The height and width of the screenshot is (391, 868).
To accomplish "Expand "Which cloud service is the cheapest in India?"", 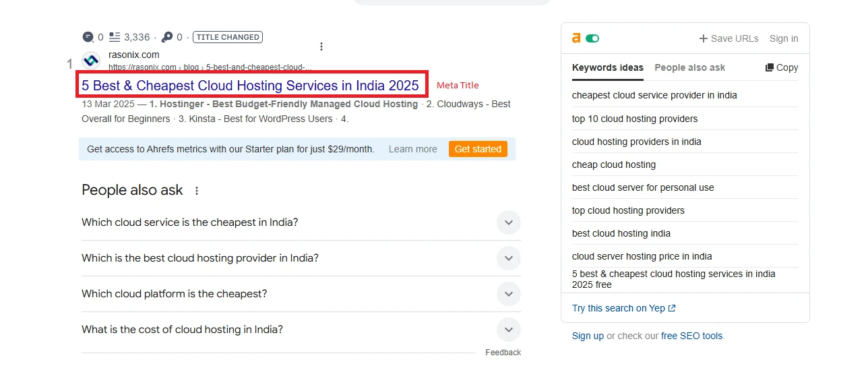I will pyautogui.click(x=508, y=222).
